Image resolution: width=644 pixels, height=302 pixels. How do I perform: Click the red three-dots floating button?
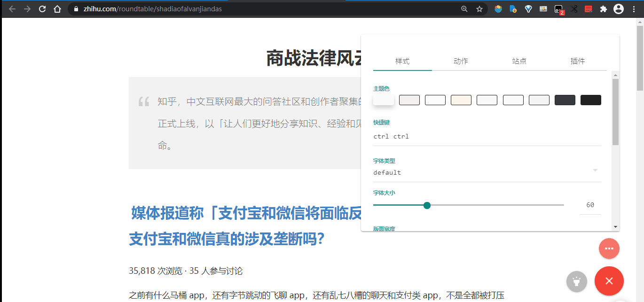coord(609,248)
